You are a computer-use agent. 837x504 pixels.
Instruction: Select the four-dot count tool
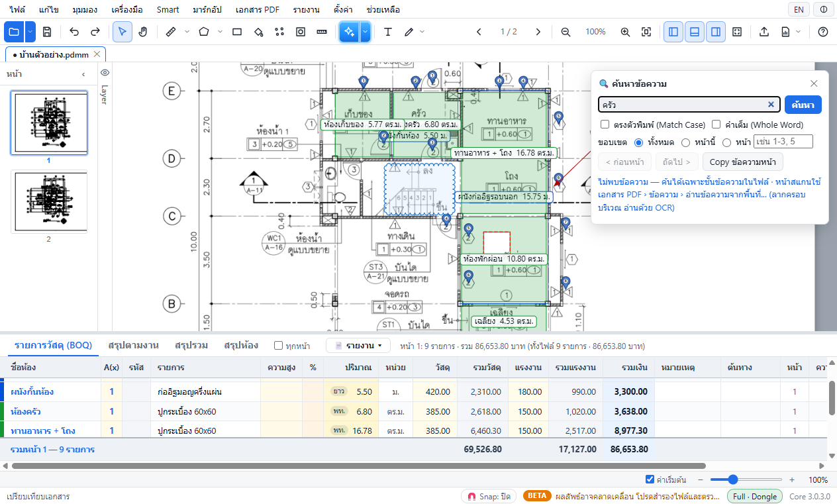[279, 32]
